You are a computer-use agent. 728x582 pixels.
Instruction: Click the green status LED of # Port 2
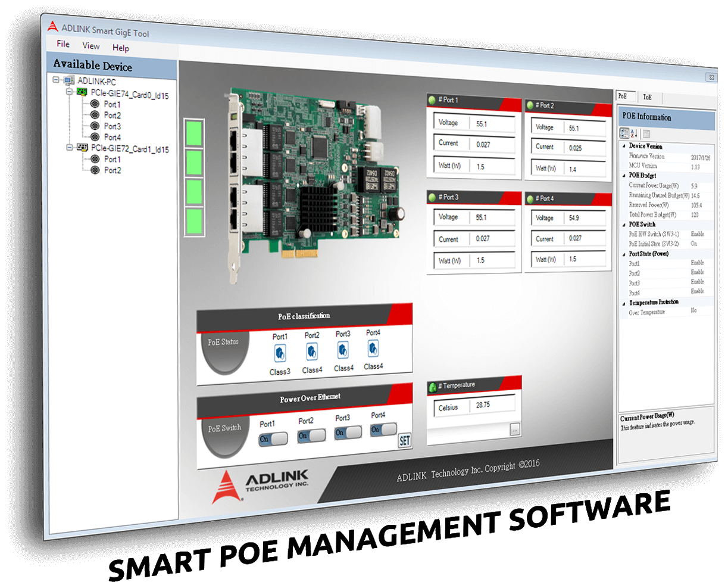click(530, 105)
